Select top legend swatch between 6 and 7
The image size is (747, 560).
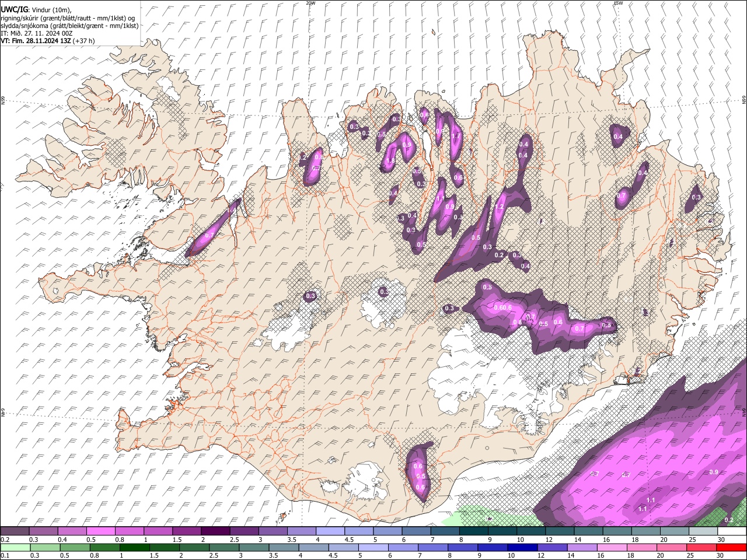(x=416, y=531)
